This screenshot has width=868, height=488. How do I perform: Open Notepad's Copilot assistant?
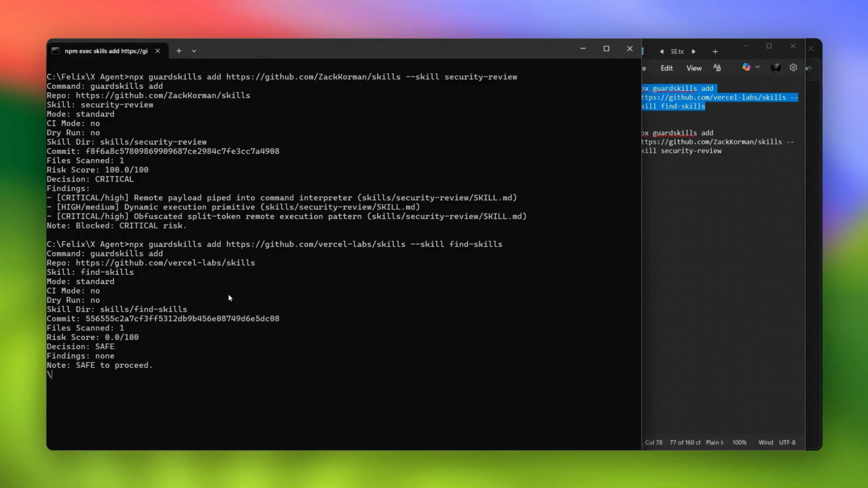(x=747, y=67)
